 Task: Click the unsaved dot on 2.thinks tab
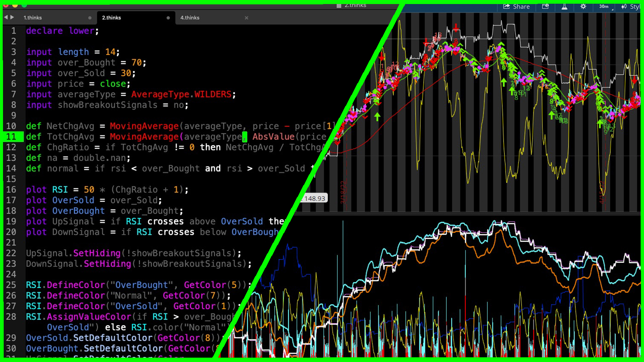click(168, 18)
